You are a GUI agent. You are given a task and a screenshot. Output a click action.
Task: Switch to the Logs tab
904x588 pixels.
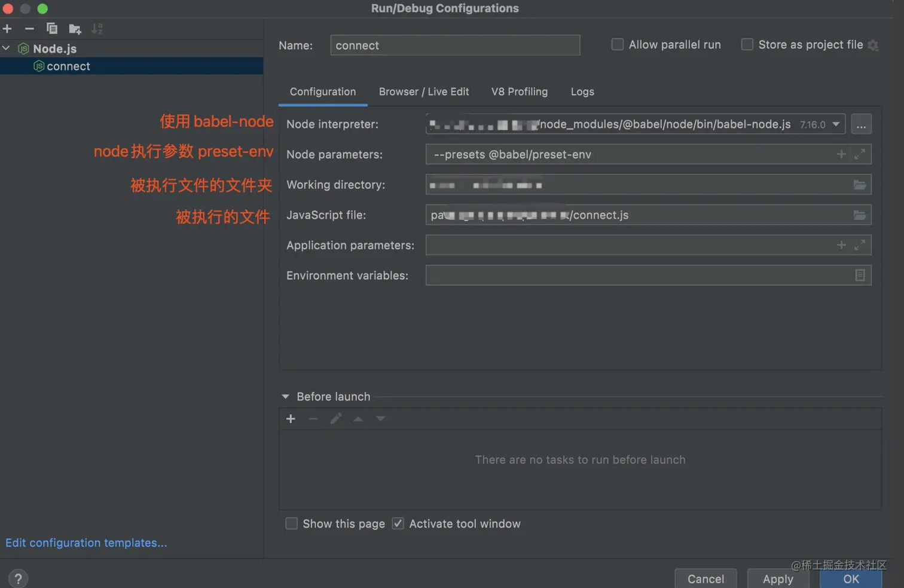(582, 92)
